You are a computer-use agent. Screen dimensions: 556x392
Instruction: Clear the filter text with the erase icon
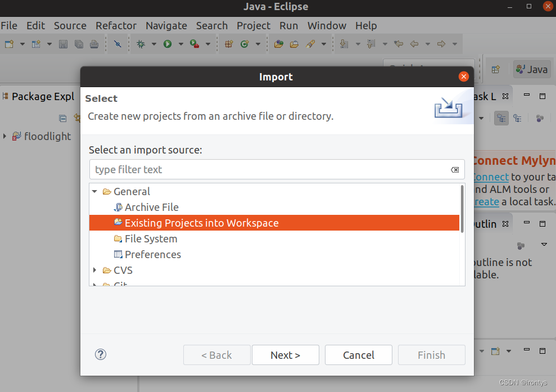pos(455,170)
